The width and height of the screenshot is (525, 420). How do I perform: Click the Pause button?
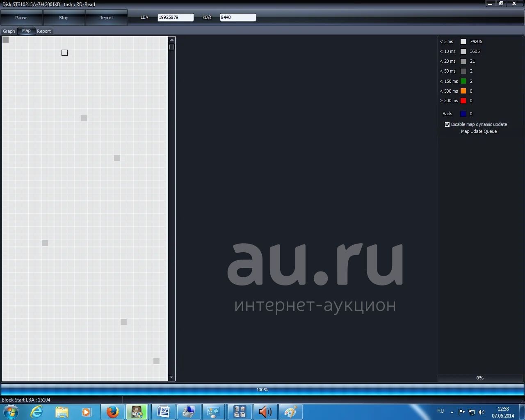[21, 18]
